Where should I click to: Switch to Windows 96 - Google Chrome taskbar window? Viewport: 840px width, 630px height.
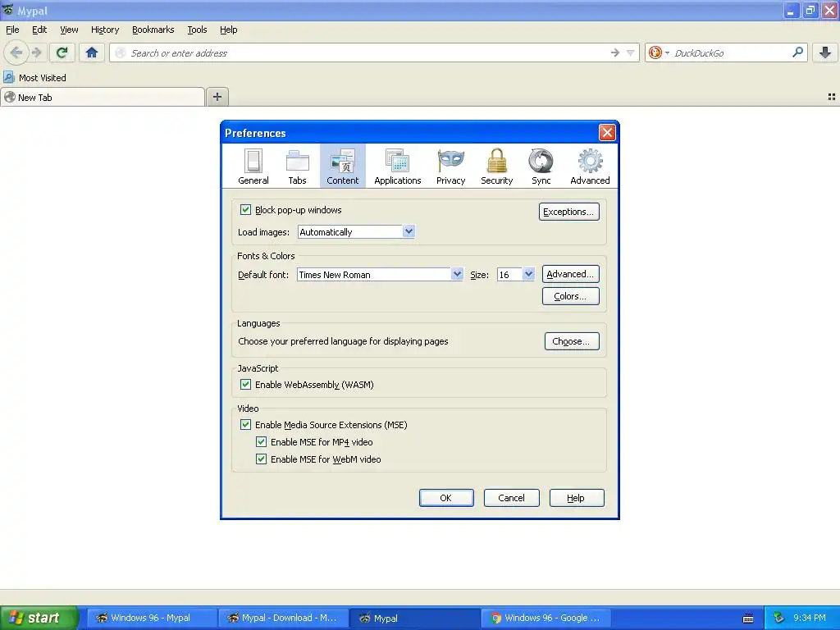(x=546, y=618)
